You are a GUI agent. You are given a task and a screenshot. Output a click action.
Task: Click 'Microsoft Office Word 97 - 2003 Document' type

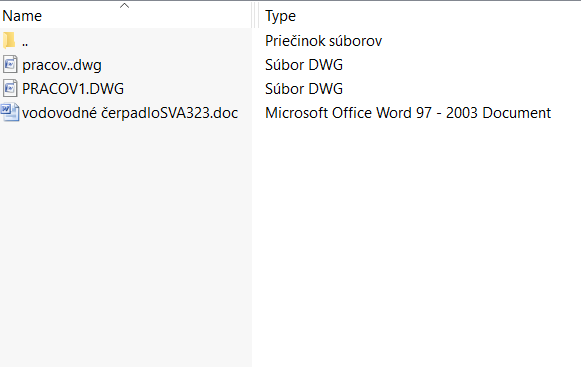point(408,113)
